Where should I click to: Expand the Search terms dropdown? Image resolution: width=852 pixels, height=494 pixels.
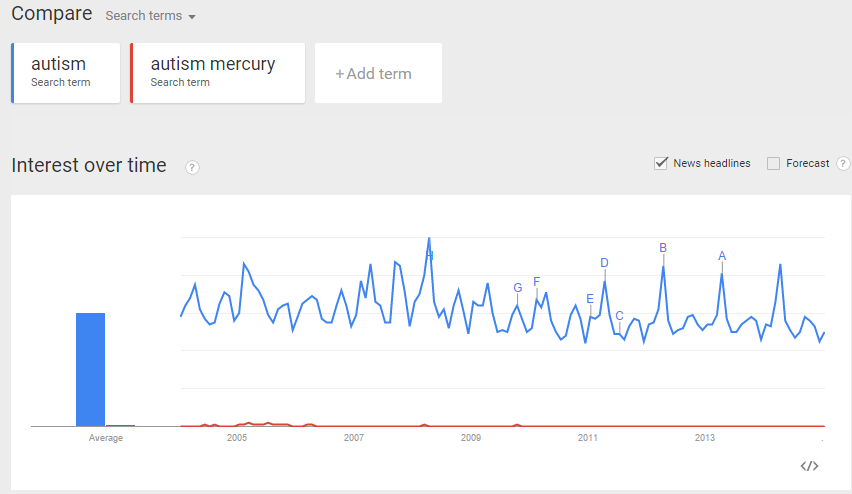point(150,16)
